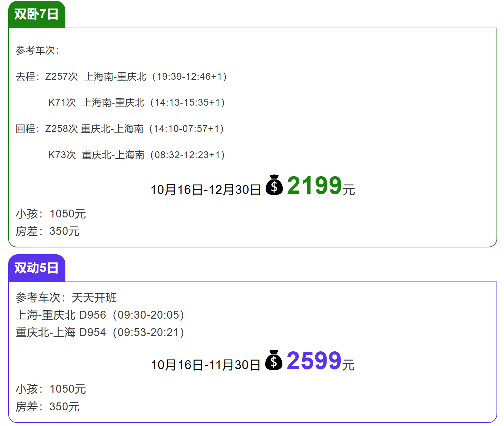This screenshot has width=504, height=426.
Task: Switch to the 双动5日 tab
Action: (x=36, y=268)
